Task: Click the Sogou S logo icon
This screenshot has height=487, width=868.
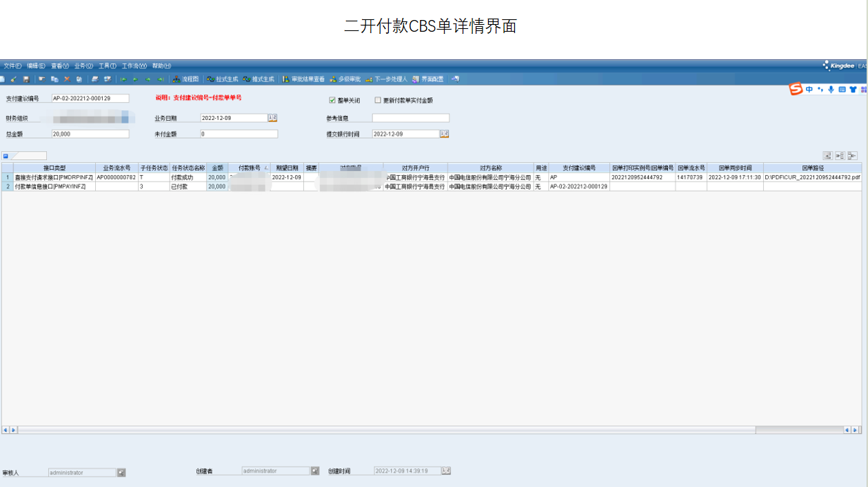Action: coord(796,89)
